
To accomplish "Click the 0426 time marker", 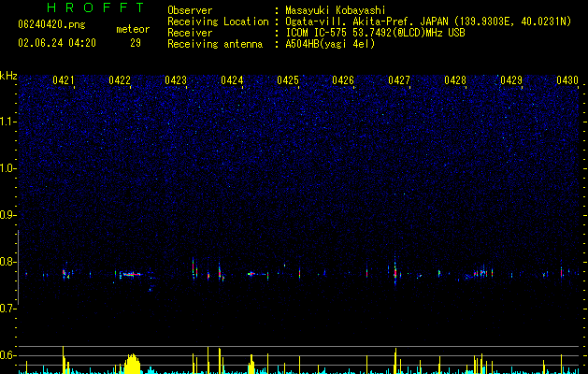I will pyautogui.click(x=343, y=80).
